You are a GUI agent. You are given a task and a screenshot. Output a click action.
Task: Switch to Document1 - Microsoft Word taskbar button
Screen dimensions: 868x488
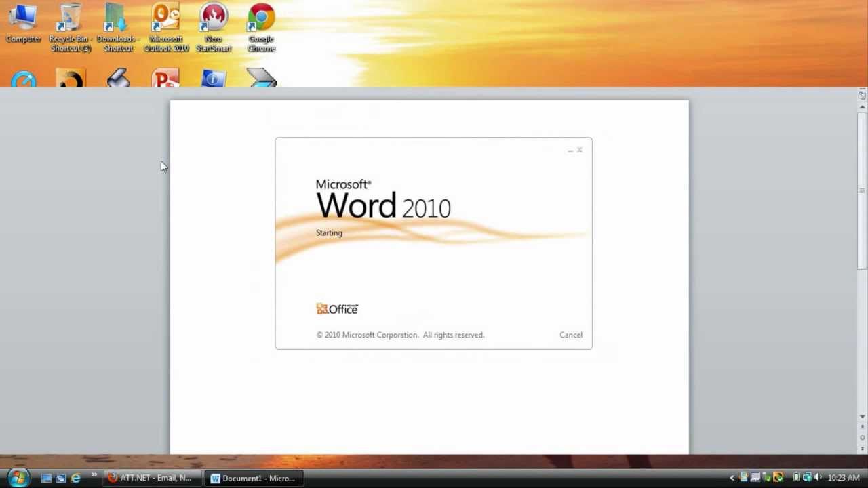[x=254, y=478]
